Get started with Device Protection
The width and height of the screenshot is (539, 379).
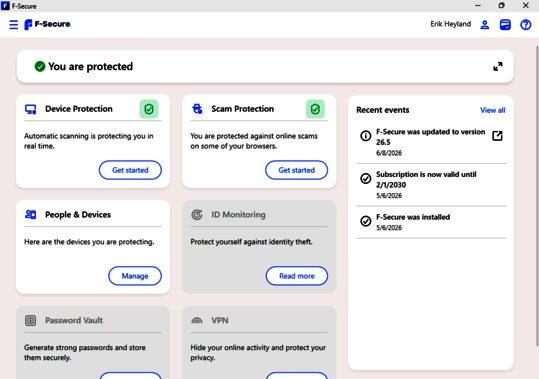tap(130, 170)
